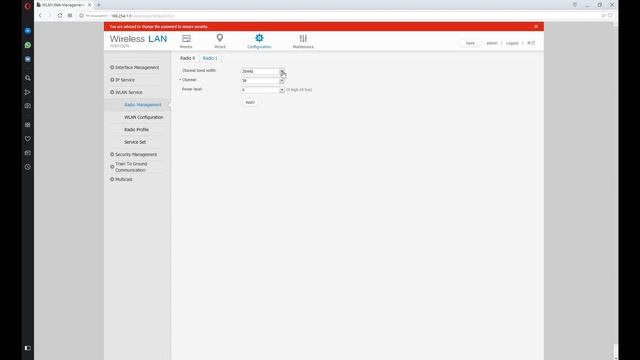Open WLAN Configuration in the side menu
The height and width of the screenshot is (360, 640).
pos(144,117)
